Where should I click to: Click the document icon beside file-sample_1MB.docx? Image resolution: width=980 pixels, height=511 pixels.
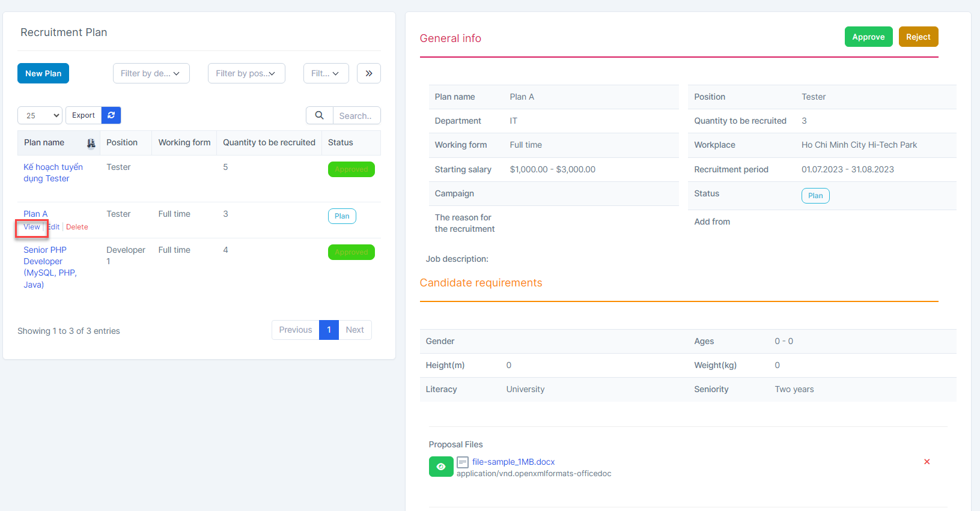pyautogui.click(x=463, y=462)
